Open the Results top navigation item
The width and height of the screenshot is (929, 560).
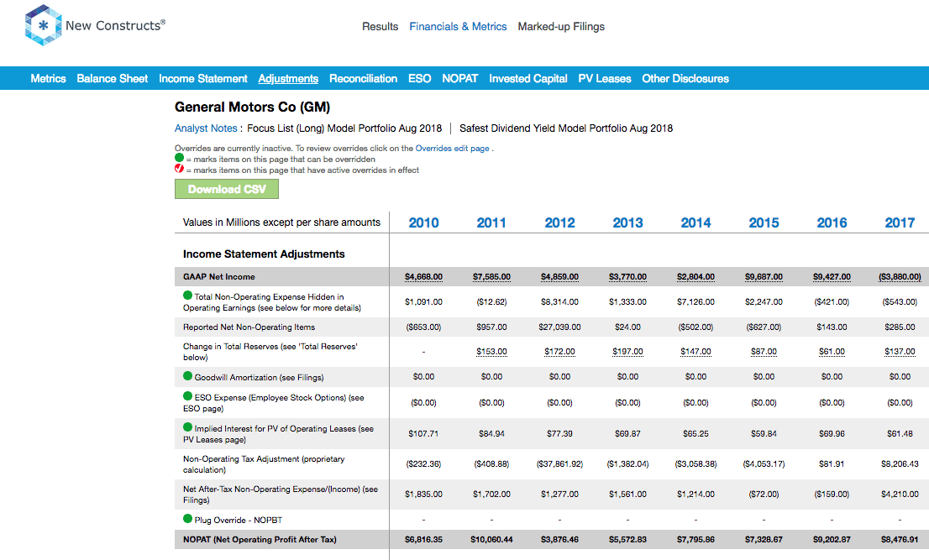(x=380, y=27)
